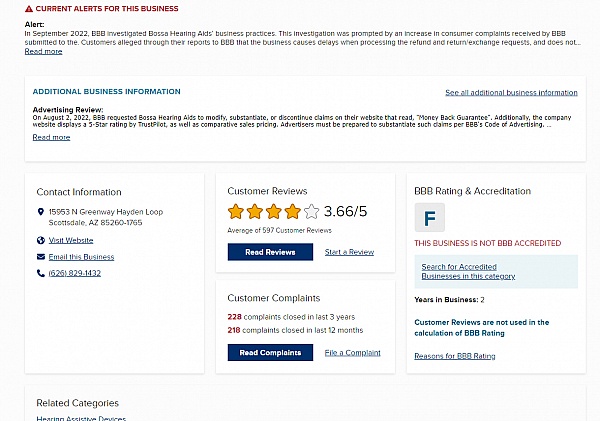
Task: Call the (626) 829-1432 phone link
Action: coord(75,273)
